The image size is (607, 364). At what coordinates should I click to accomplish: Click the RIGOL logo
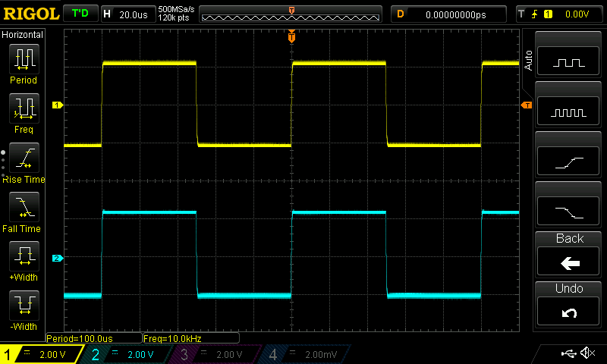pos(31,14)
